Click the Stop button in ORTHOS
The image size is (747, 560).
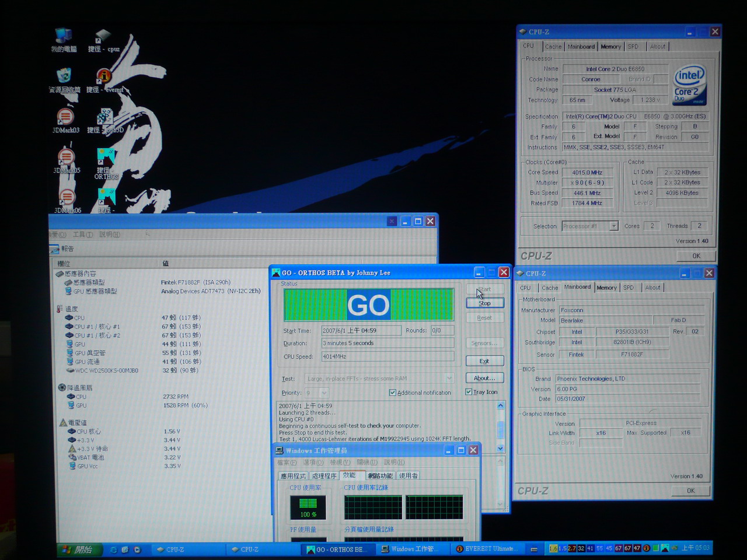[x=485, y=303]
